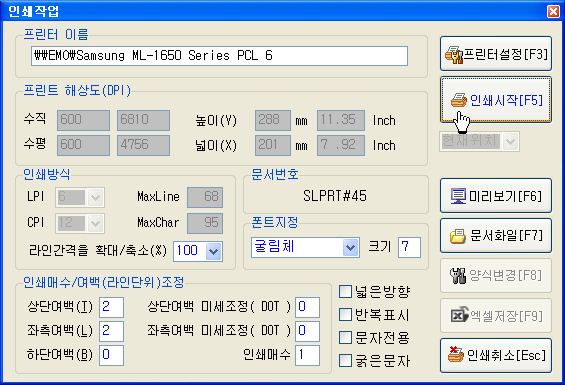Image resolution: width=565 pixels, height=385 pixels.
Task: Open the 현재위치 dropdown arrow
Action: click(x=511, y=141)
